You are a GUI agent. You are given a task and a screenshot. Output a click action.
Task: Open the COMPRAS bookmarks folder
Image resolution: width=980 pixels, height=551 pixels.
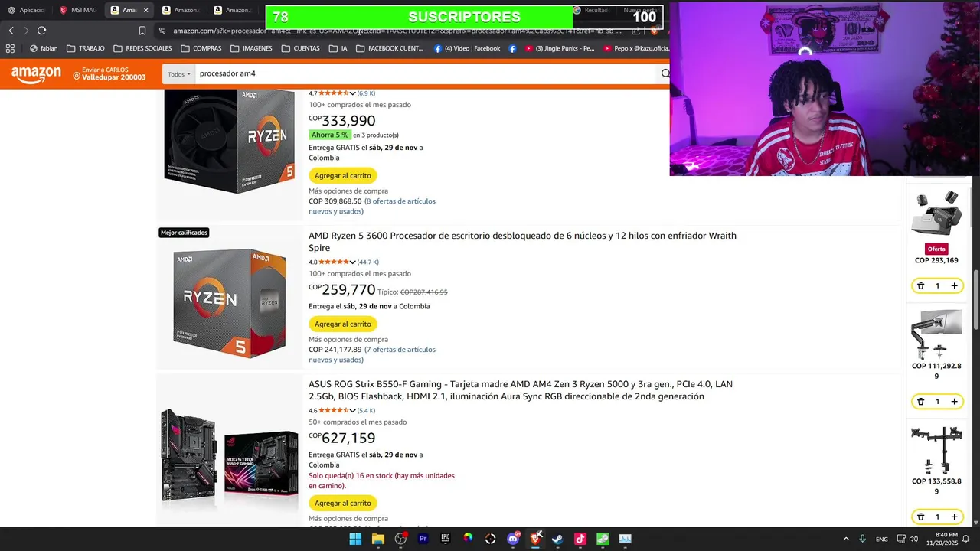[201, 48]
